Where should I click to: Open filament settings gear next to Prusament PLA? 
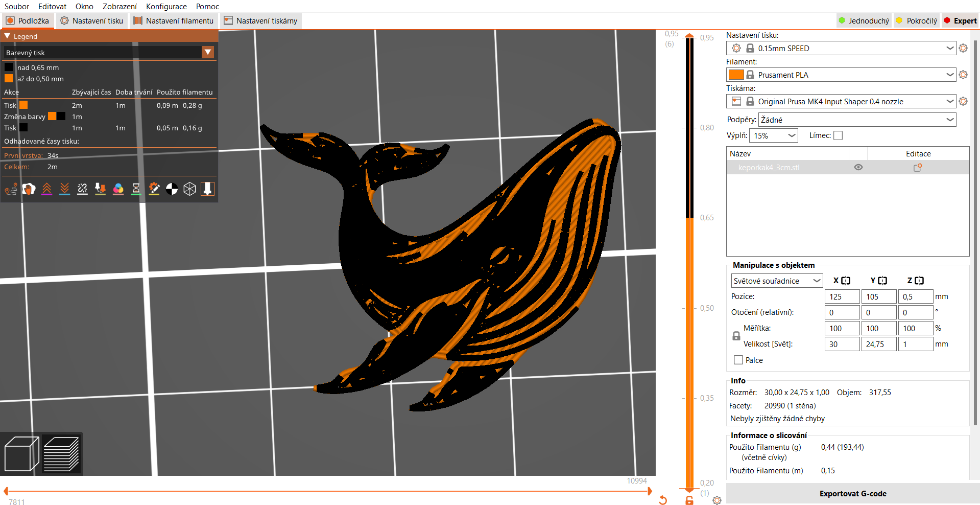click(x=963, y=75)
